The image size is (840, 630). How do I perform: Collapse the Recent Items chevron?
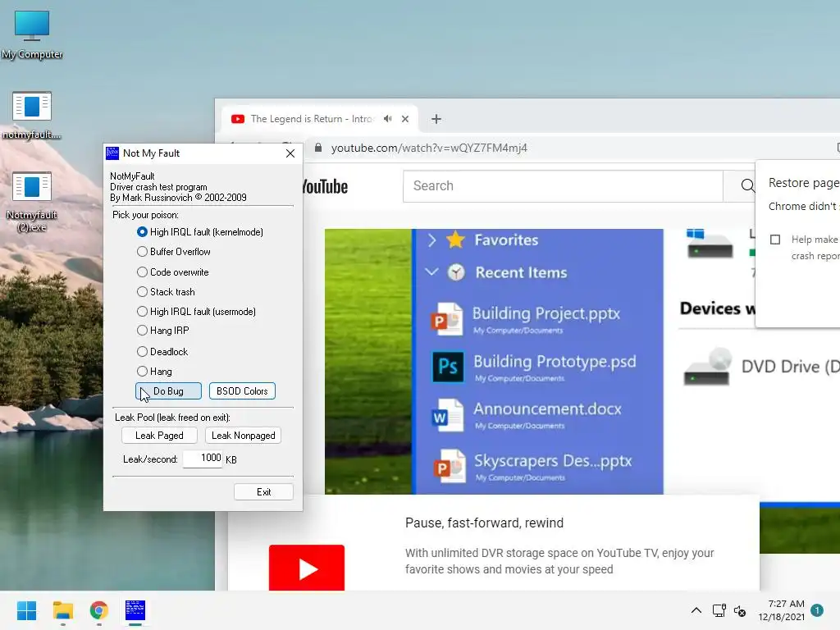431,272
